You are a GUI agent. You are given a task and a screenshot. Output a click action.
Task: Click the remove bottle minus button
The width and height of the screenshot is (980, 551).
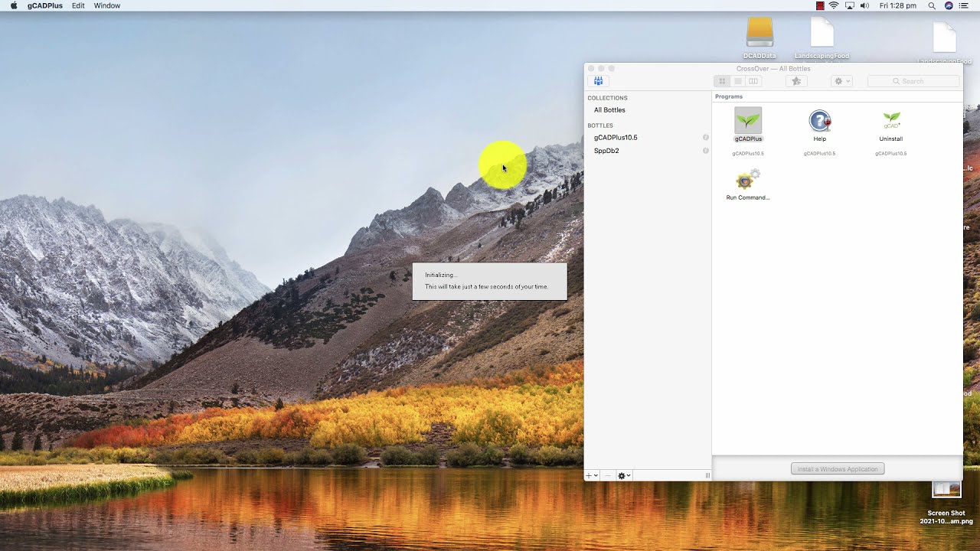[x=608, y=475]
